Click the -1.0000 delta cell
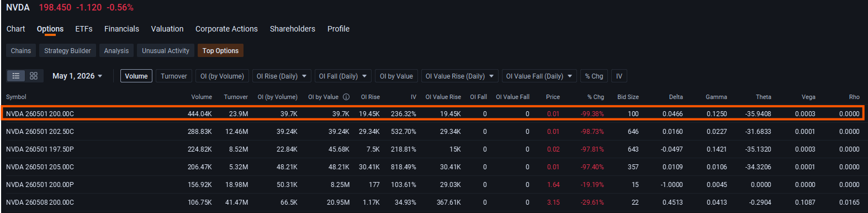868x213 pixels. click(671, 185)
